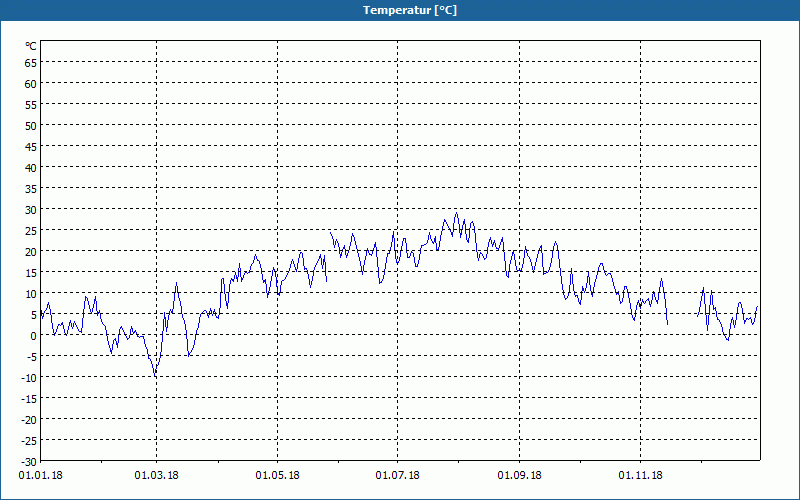Click the -15 y-axis value
The image size is (800, 500).
29,398
